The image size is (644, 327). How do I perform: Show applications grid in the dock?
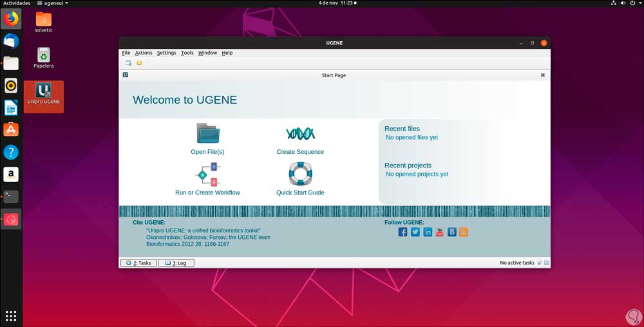click(x=11, y=315)
